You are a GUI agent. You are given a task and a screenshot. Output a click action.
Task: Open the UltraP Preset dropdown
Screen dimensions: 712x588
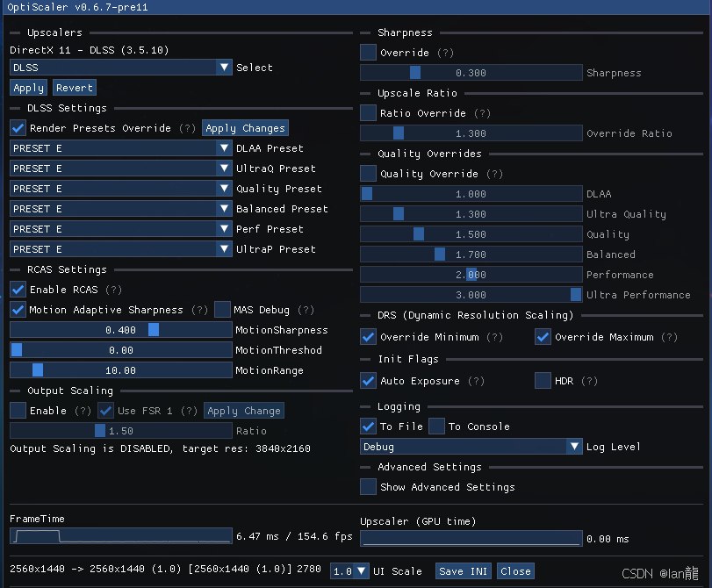[x=120, y=249]
